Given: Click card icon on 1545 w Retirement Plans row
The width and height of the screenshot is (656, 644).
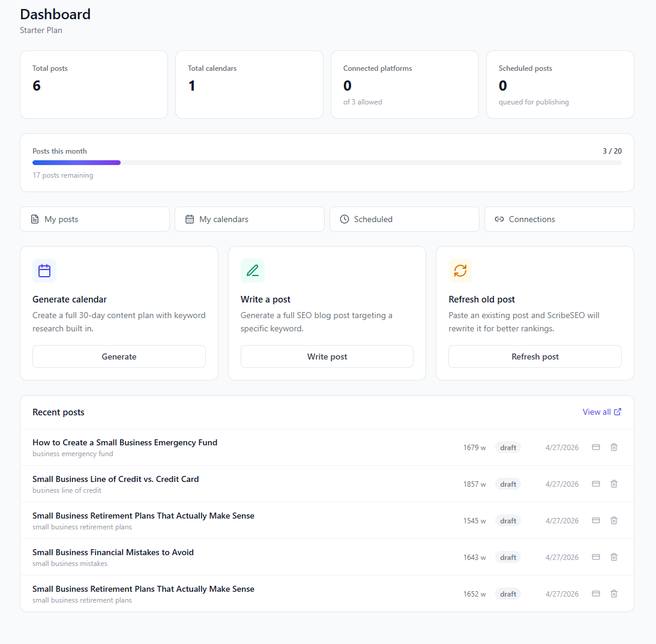Looking at the screenshot, I should pos(596,520).
